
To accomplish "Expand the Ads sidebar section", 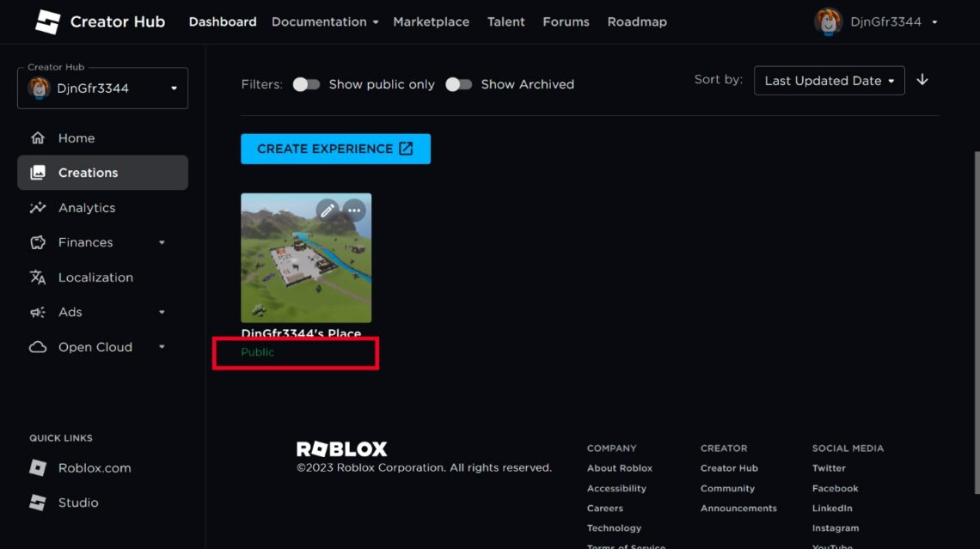I will (x=162, y=312).
